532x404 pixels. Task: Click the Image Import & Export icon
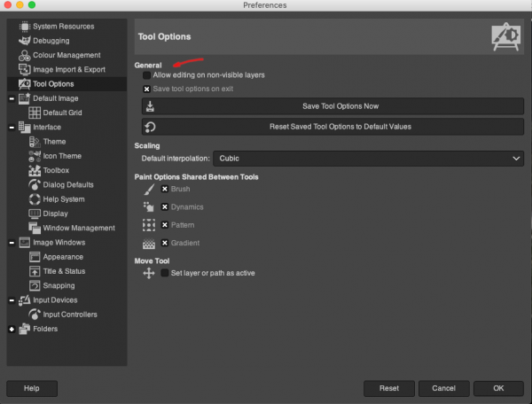coord(25,69)
